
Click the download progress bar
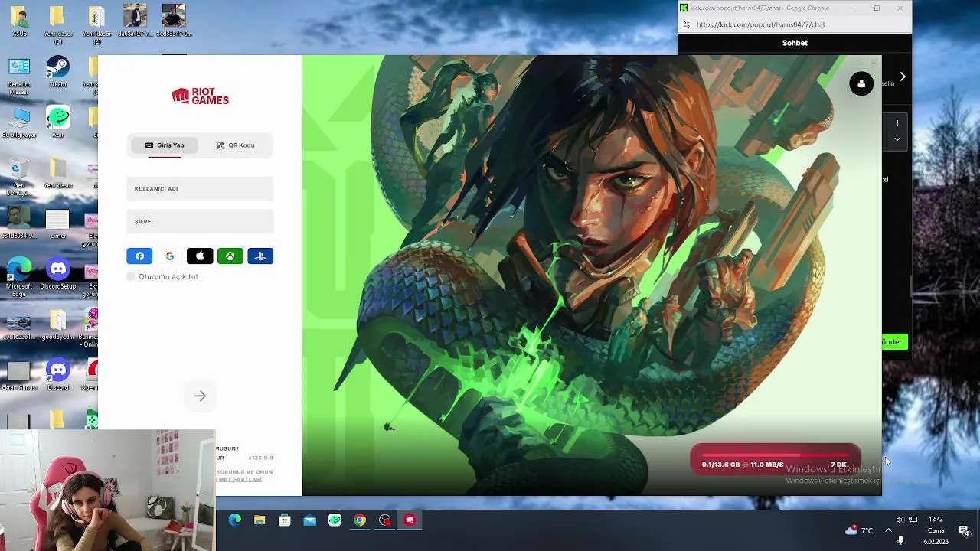[776, 455]
